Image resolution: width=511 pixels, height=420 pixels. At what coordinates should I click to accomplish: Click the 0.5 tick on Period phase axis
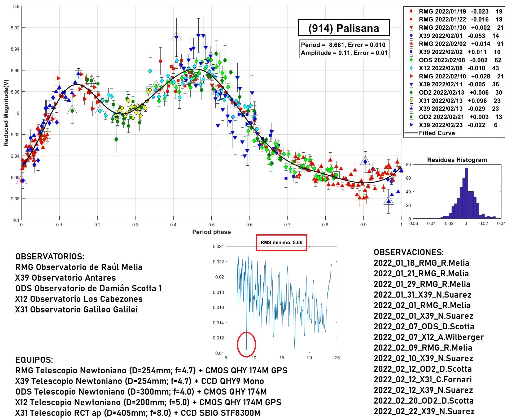(211, 225)
